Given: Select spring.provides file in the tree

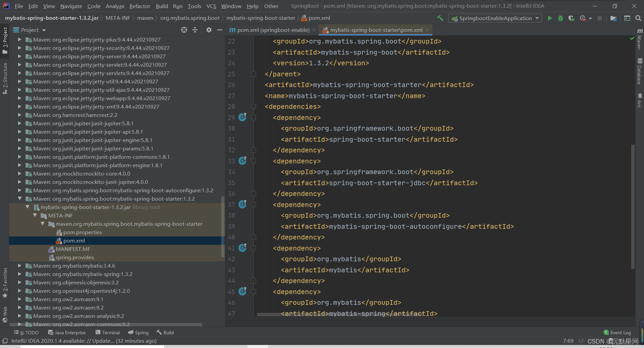Looking at the screenshot, I should tap(75, 257).
